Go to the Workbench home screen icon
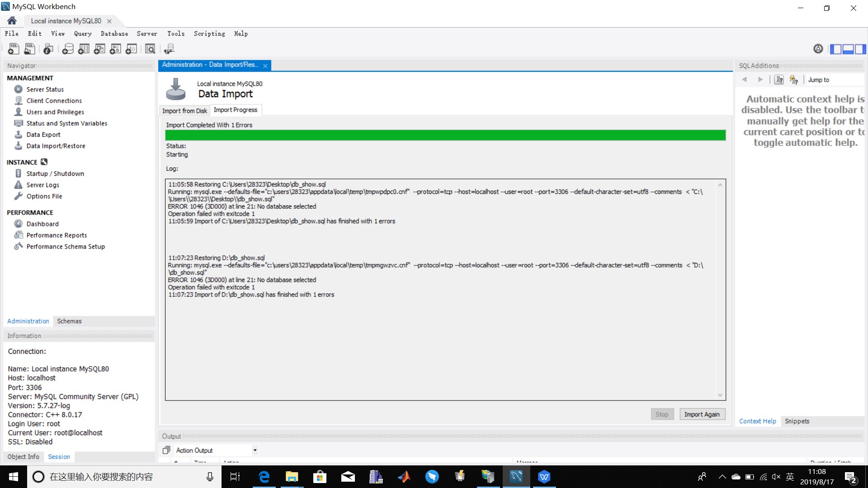This screenshot has height=488, width=868. point(12,21)
